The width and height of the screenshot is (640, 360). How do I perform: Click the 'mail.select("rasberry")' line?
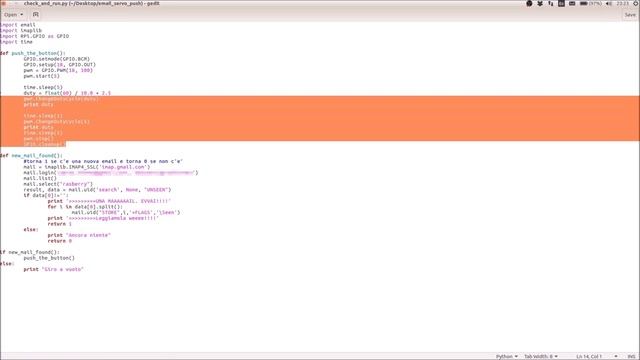[58, 184]
